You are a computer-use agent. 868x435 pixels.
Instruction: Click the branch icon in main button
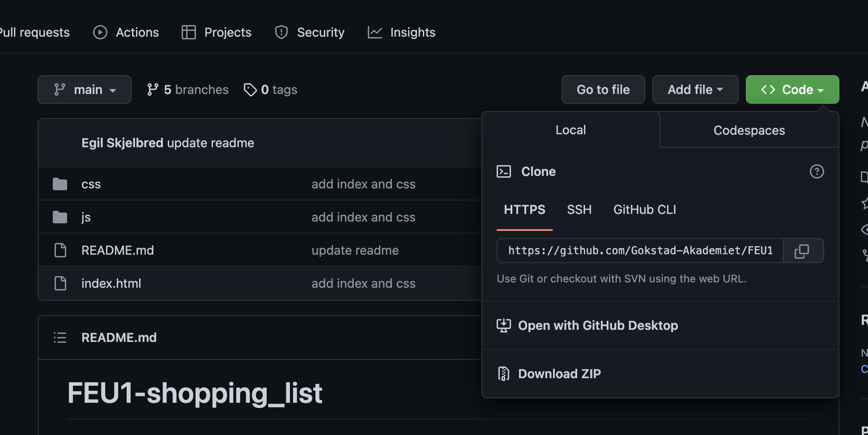click(x=60, y=90)
